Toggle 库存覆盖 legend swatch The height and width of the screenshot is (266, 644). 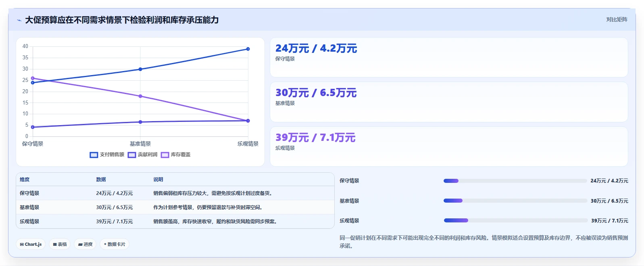click(165, 155)
